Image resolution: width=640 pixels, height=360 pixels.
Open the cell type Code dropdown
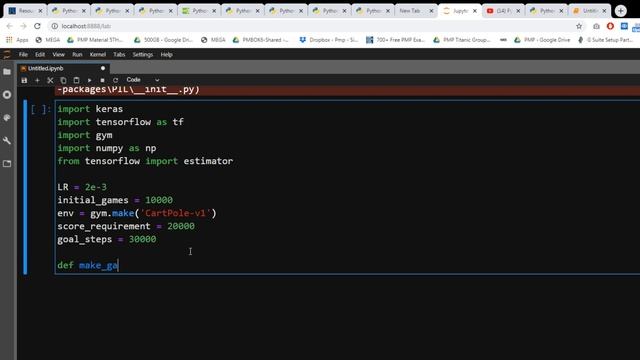[x=142, y=80]
